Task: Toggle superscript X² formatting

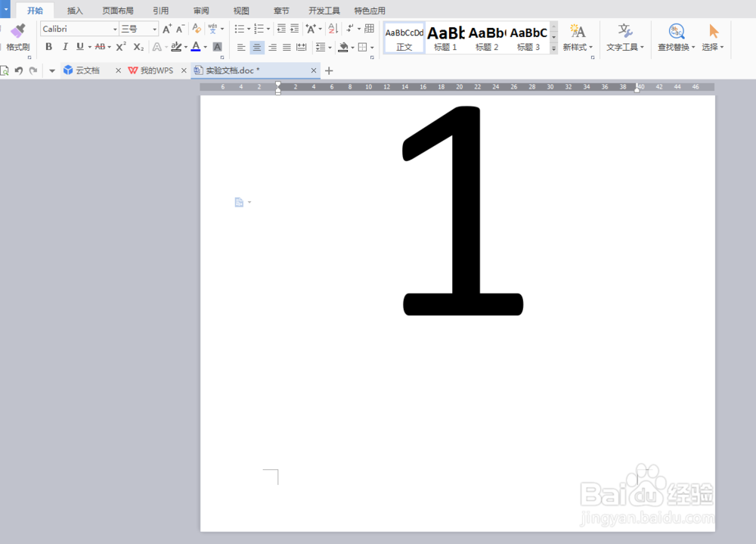Action: [121, 47]
